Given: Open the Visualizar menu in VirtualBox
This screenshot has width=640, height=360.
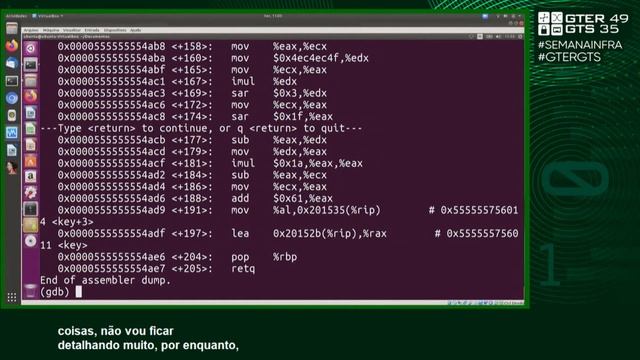Looking at the screenshot, I should pyautogui.click(x=72, y=30).
